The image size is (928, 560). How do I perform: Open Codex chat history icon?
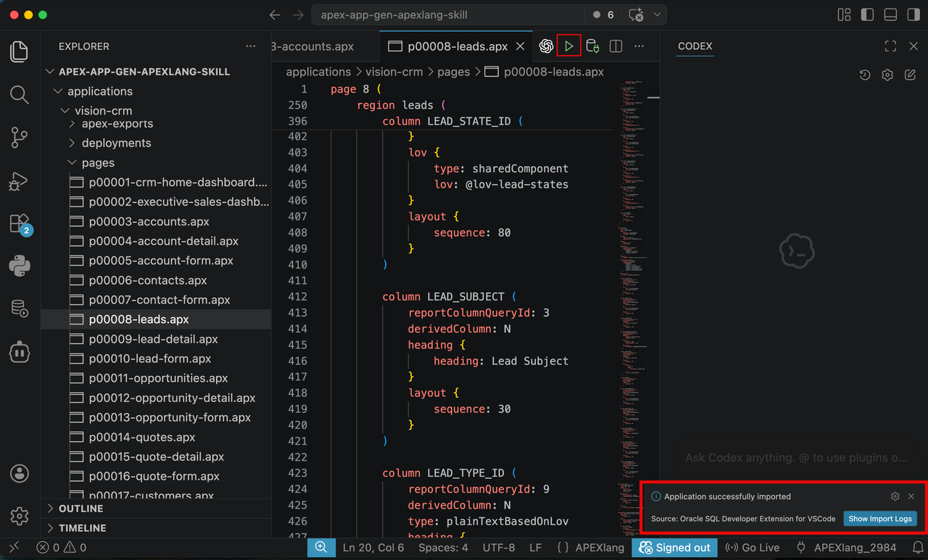[865, 75]
